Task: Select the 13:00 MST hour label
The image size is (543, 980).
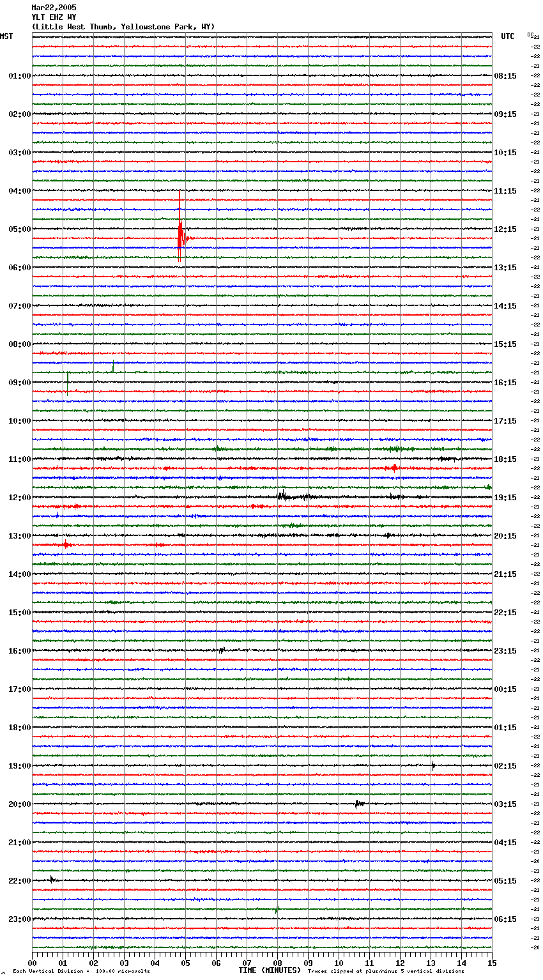Action: click(x=20, y=536)
